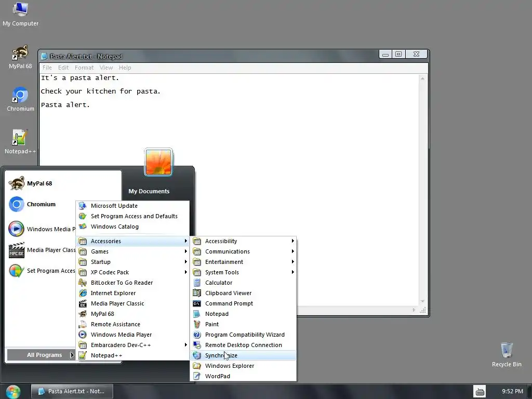The width and height of the screenshot is (532, 399).
Task: Click the Start orb button
Action: click(13, 392)
